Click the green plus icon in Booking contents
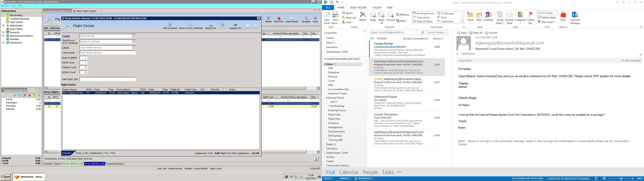 point(15,95)
